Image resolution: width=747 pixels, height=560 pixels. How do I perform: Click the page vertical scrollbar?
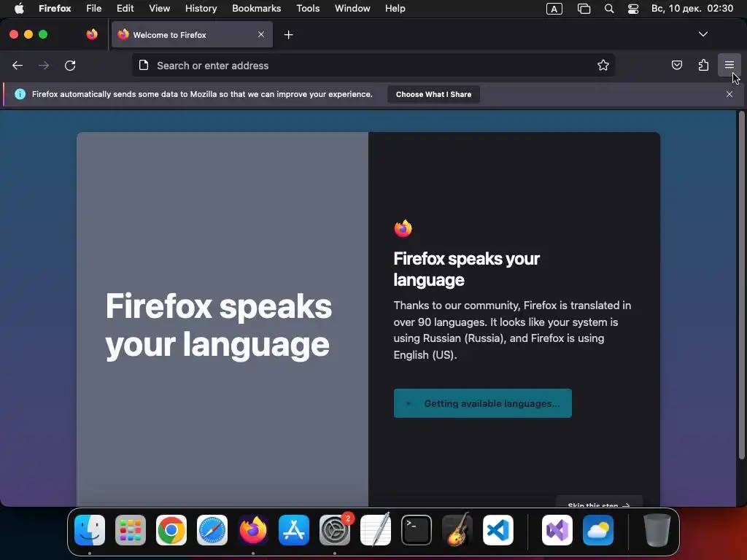coord(741,286)
